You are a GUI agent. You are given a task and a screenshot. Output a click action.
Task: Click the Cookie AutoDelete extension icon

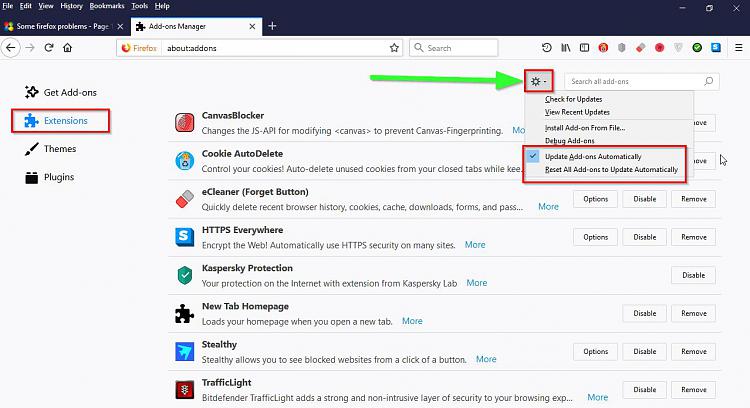pos(185,161)
